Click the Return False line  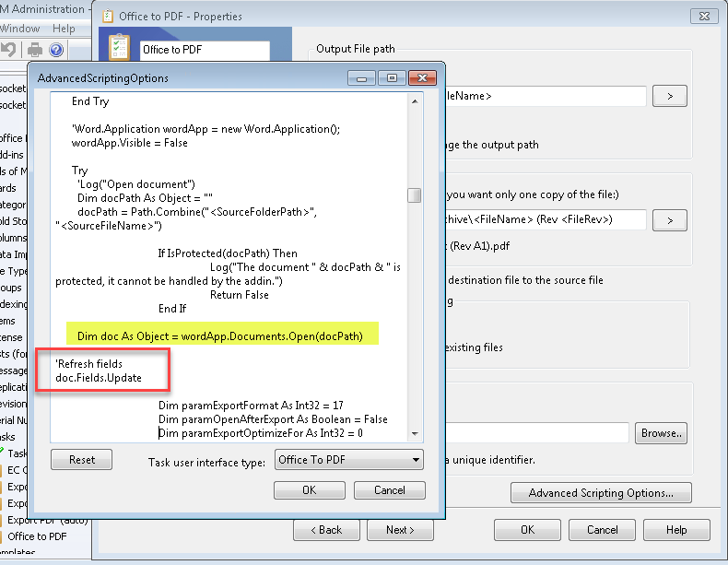[x=239, y=295]
